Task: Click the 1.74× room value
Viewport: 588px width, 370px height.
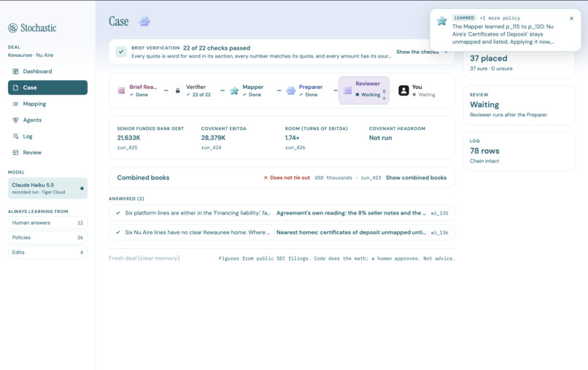Action: 292,138
